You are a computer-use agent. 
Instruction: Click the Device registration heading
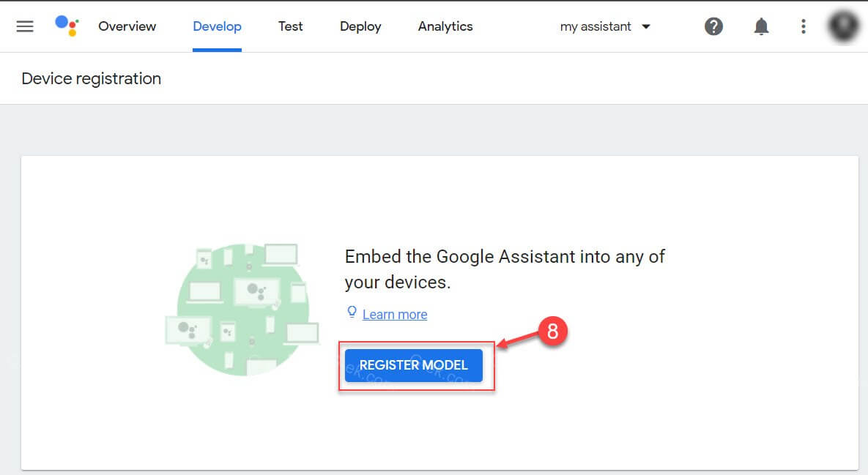(x=91, y=78)
